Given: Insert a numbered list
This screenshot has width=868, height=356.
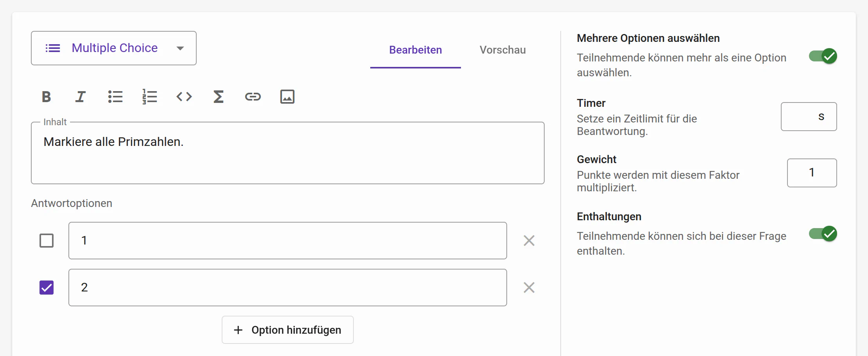Looking at the screenshot, I should point(149,97).
